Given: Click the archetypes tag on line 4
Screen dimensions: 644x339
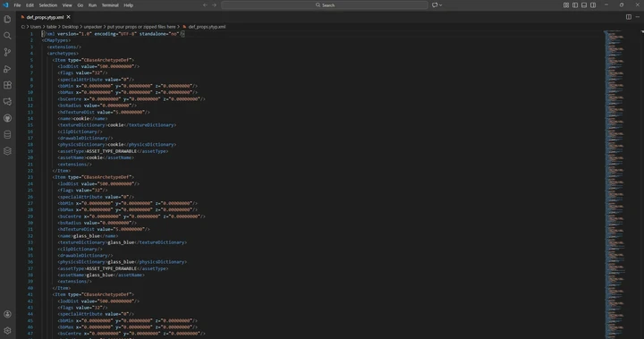Looking at the screenshot, I should pyautogui.click(x=63, y=54).
